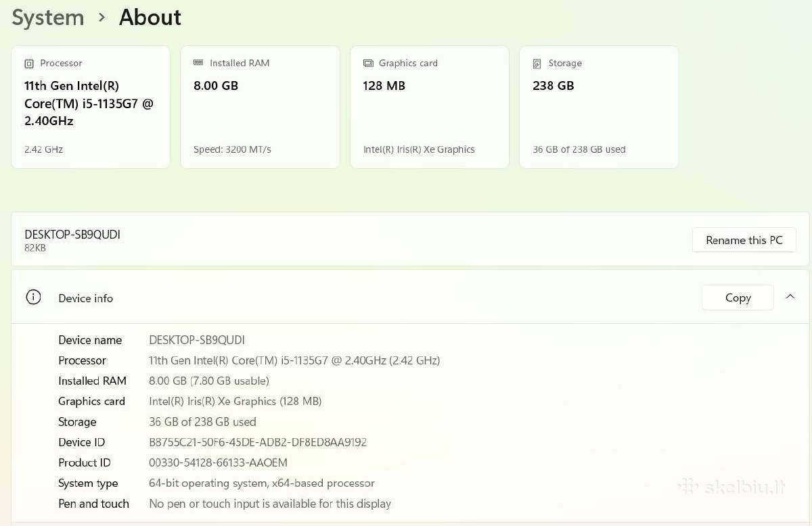This screenshot has width=812, height=526.
Task: Open the Installed RAM summary card
Action: click(260, 107)
